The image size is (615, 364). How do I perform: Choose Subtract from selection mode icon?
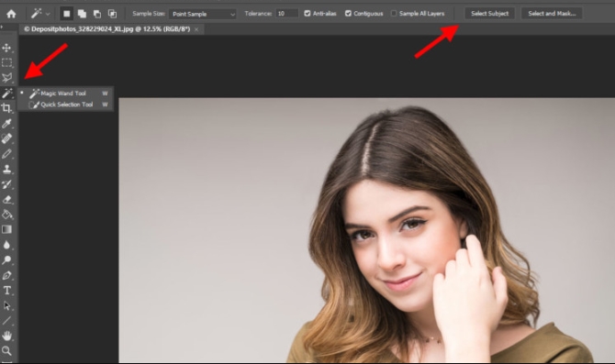pos(97,14)
